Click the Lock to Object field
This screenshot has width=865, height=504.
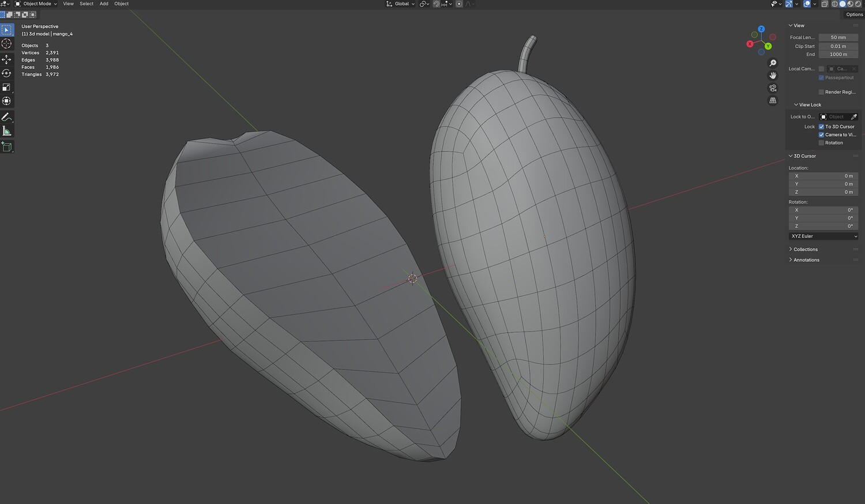coord(834,117)
